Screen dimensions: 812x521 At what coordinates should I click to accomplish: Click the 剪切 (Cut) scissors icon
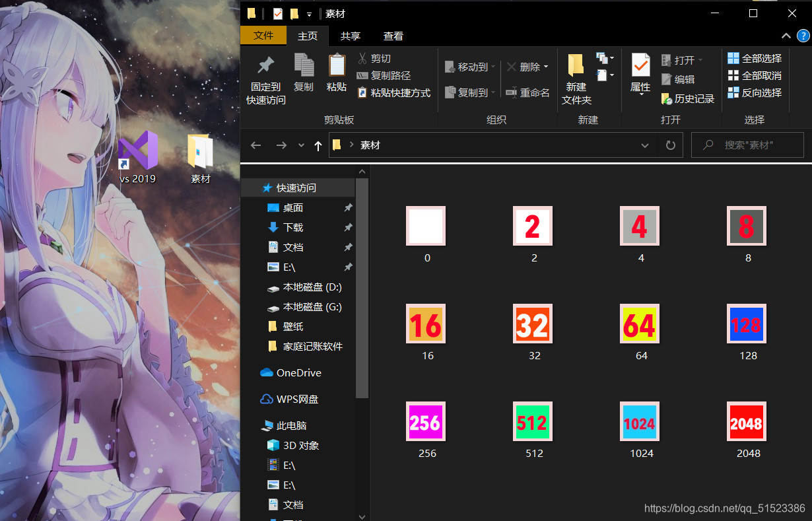[x=362, y=58]
